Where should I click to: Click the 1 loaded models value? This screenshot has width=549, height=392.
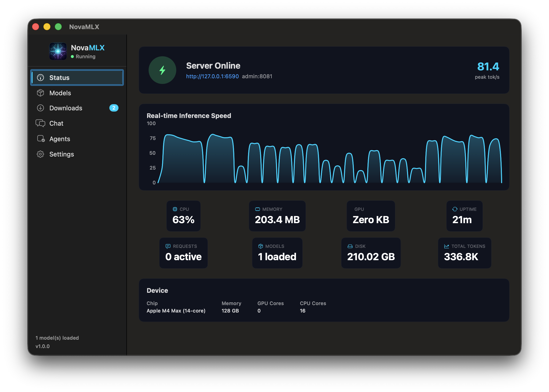tap(277, 257)
